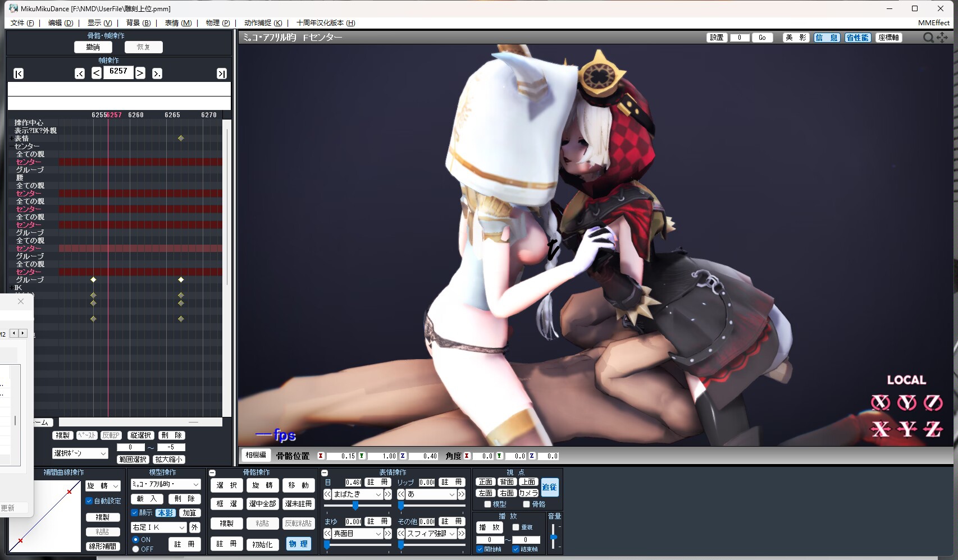Open the スフィア強調 morph dropdown

pyautogui.click(x=431, y=534)
